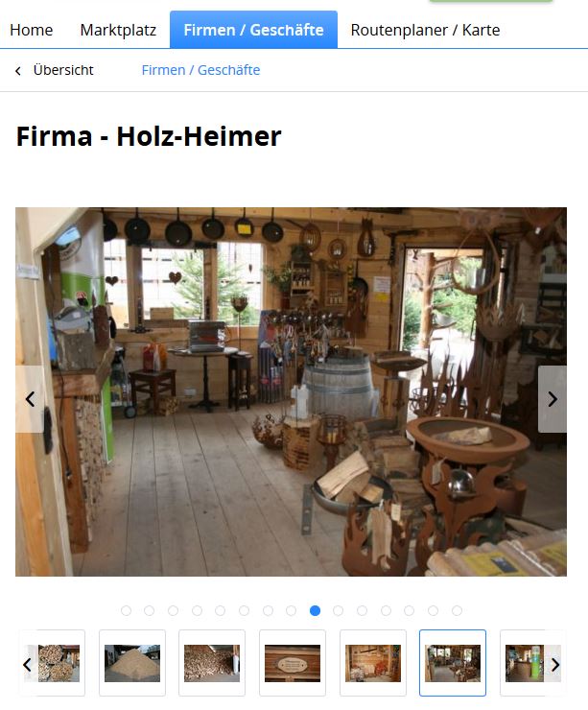Move the thumbnail strip backward with its left arrow
The width and height of the screenshot is (588, 710).
(27, 664)
